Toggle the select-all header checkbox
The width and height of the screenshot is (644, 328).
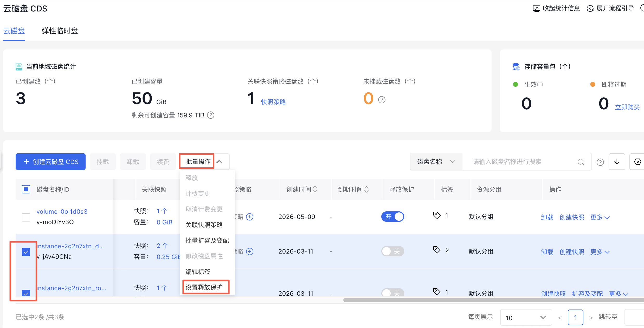click(x=26, y=189)
